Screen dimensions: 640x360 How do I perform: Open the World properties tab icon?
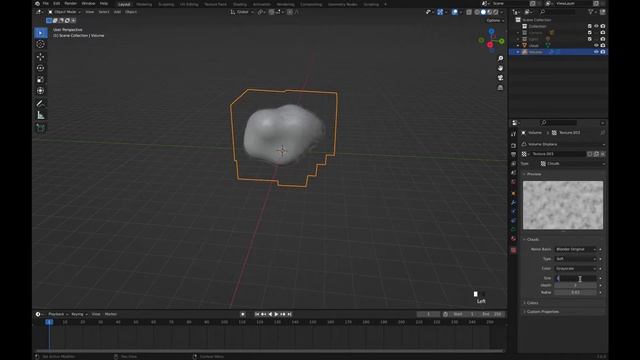[513, 182]
